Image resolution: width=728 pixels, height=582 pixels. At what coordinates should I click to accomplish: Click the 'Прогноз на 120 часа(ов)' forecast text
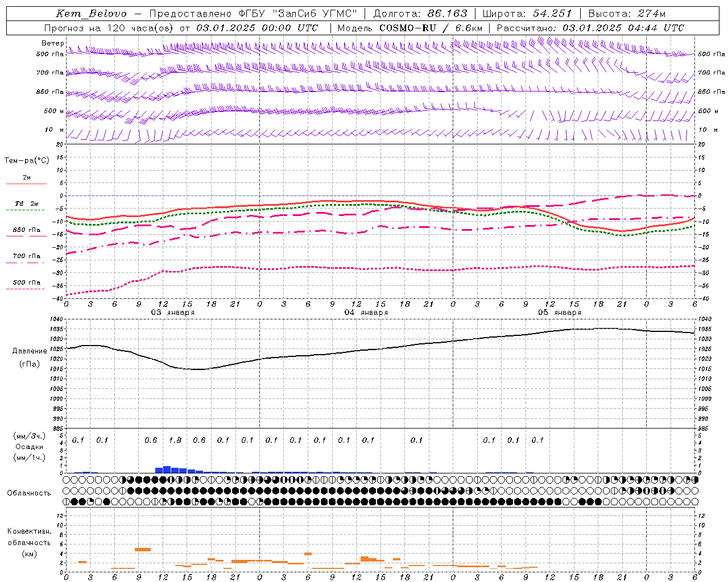(110, 28)
